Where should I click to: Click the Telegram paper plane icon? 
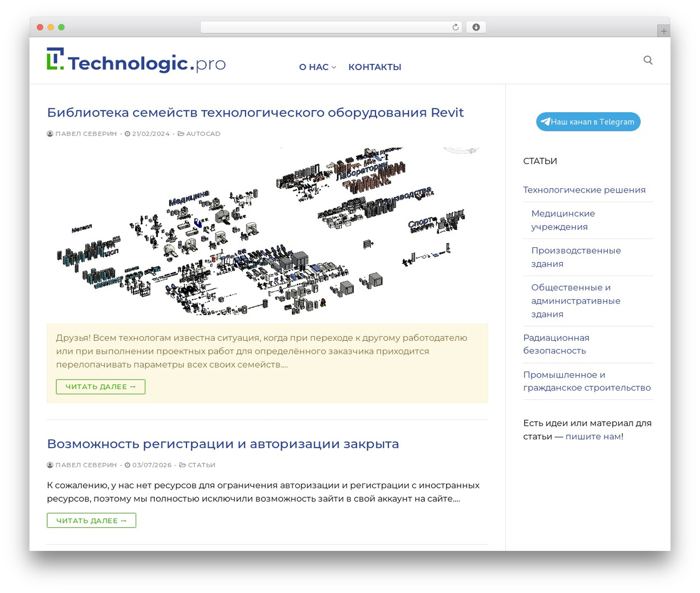[545, 121]
